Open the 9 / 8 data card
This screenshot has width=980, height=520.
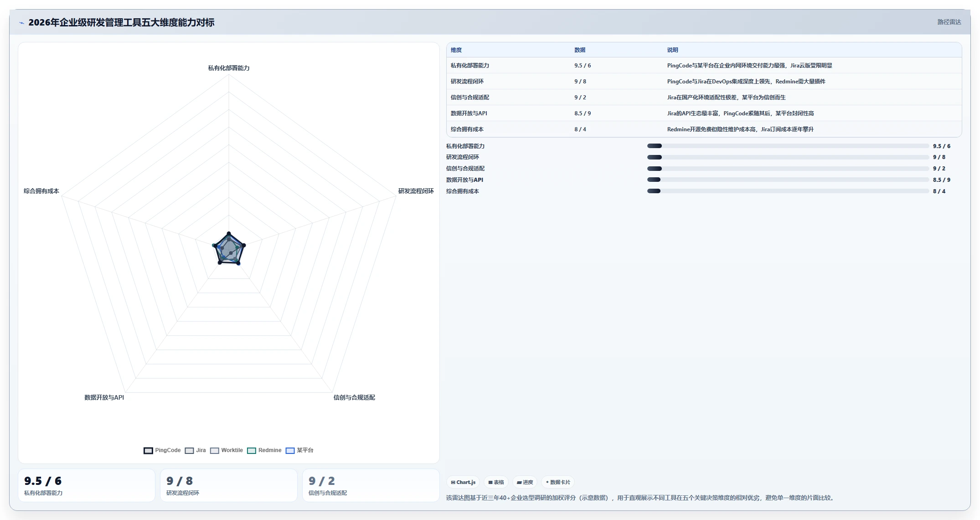click(229, 485)
